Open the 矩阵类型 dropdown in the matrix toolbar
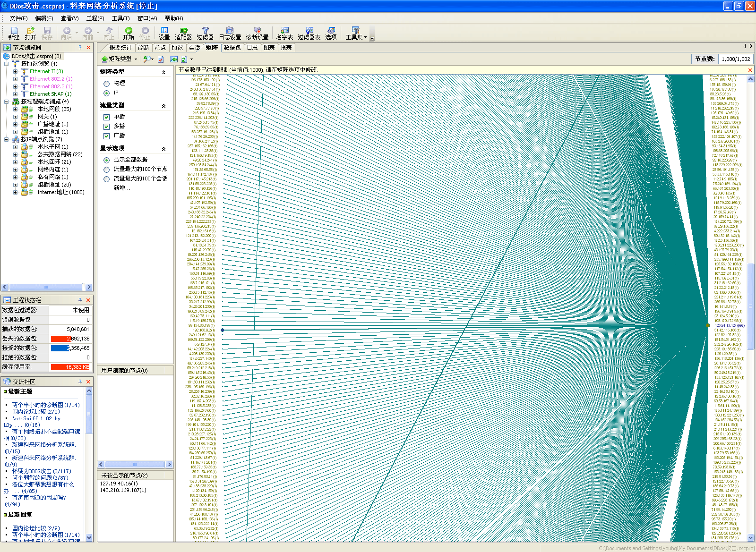This screenshot has height=552, width=756. click(x=120, y=59)
